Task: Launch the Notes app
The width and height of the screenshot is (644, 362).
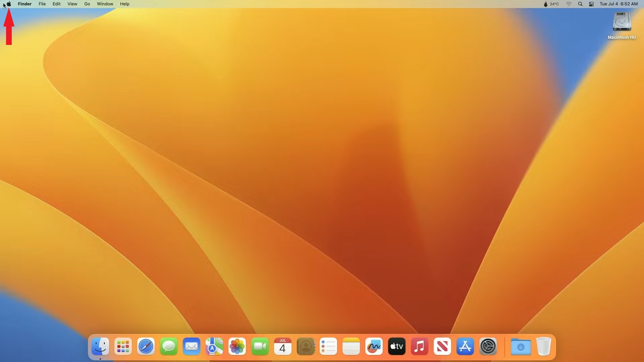Action: 351,346
